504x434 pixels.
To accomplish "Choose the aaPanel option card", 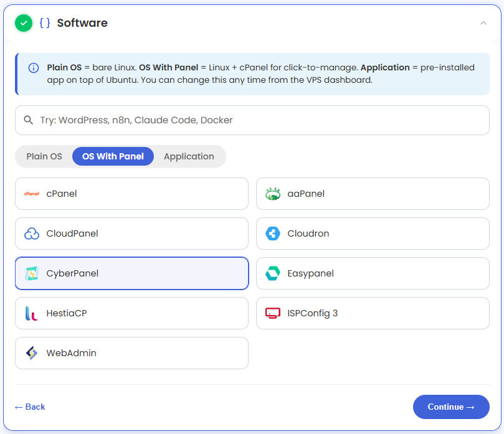I will tap(373, 194).
